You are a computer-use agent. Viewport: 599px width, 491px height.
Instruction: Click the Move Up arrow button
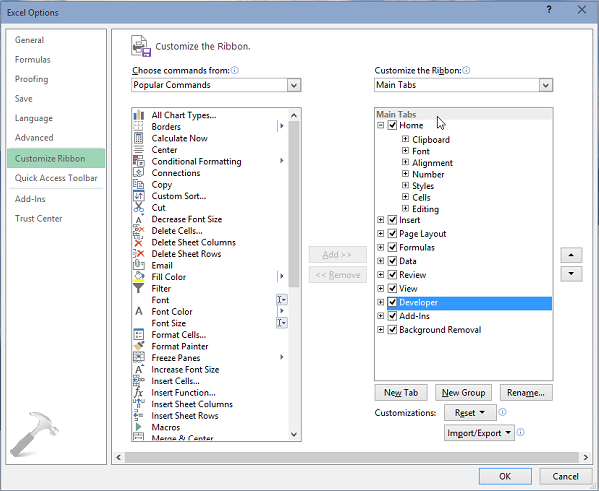[x=571, y=255]
